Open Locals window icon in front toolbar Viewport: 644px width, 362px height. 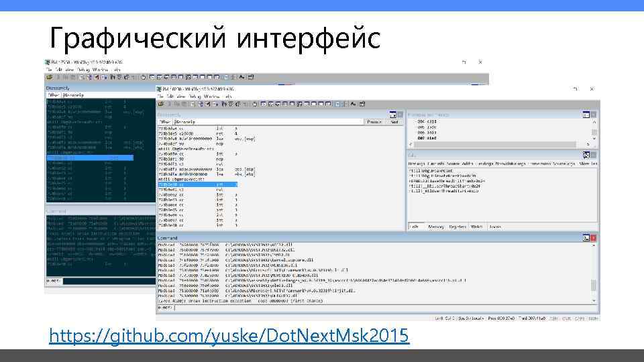(x=278, y=105)
